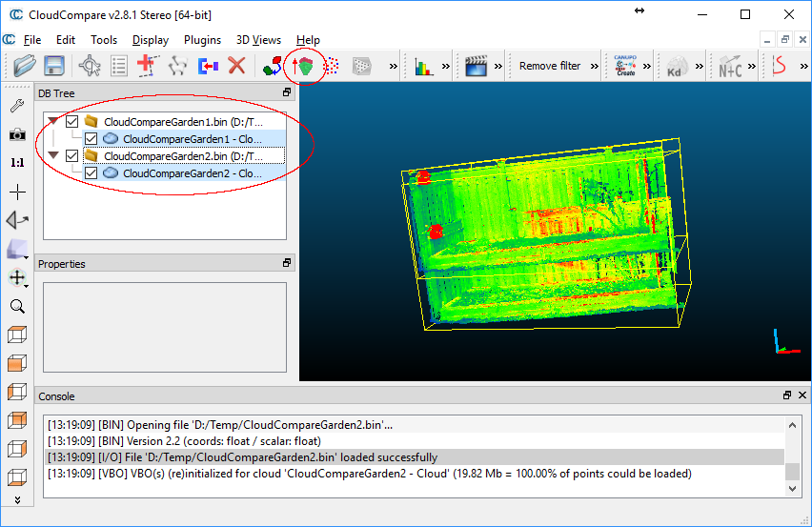Image resolution: width=812 pixels, height=527 pixels.
Task: Toggle CloudCompareGarden2 - Cloud visibility checkbox
Action: click(x=91, y=172)
